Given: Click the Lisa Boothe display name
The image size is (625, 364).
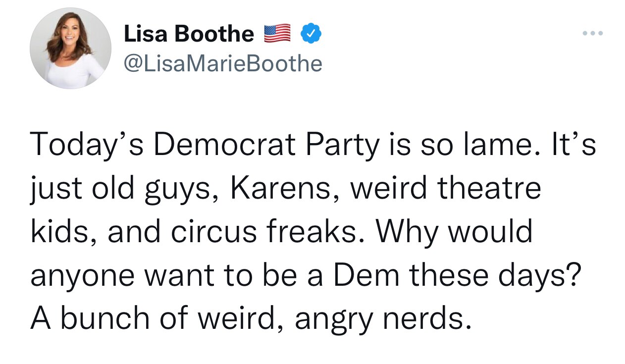Looking at the screenshot, I should click(188, 34).
